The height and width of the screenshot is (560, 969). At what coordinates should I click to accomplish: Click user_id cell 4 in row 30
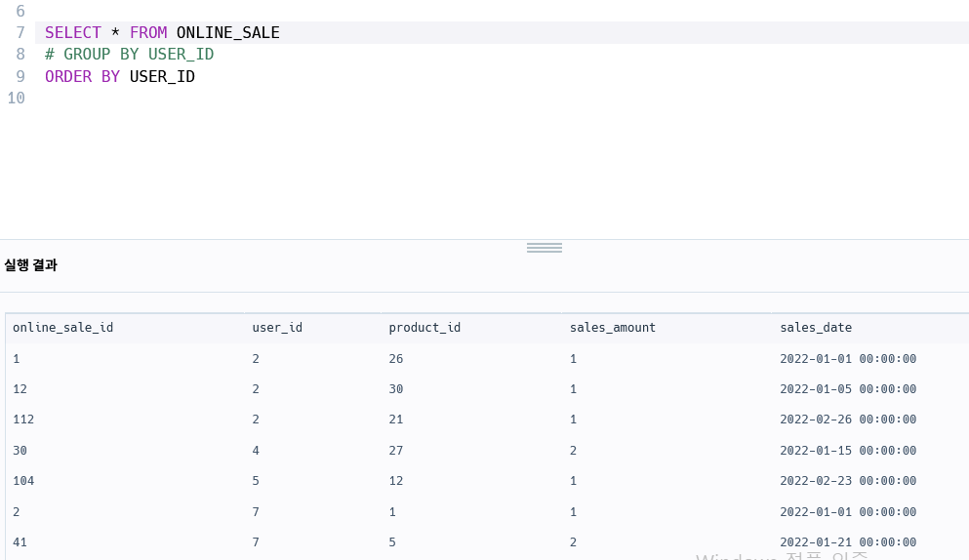pos(256,451)
